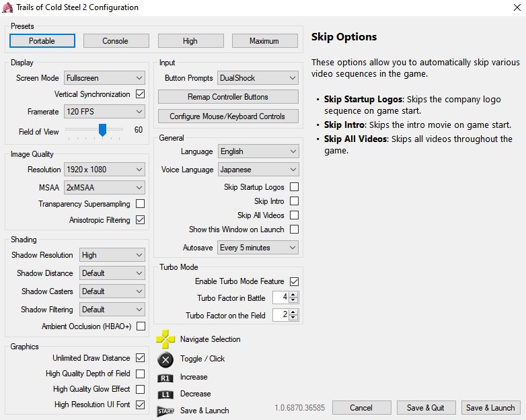Viewport: 526px width, 420px height.
Task: Decrease Turbo Factor in Battle with down arrow
Action: (293, 300)
